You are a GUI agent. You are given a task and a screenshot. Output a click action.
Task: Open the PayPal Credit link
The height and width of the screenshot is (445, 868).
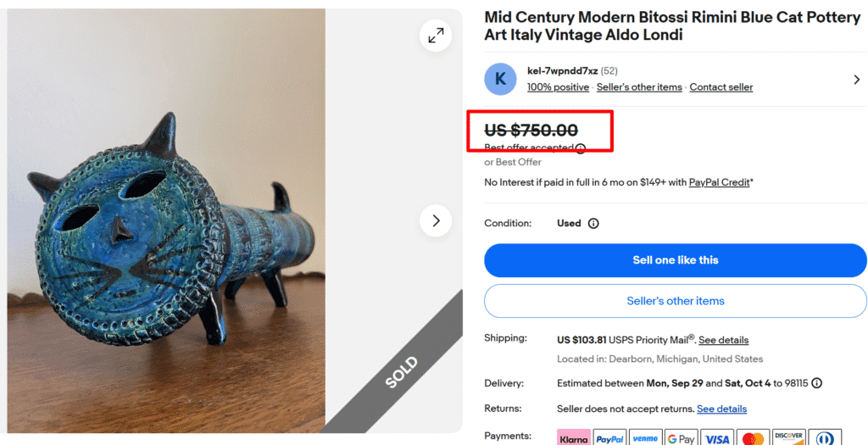(719, 182)
